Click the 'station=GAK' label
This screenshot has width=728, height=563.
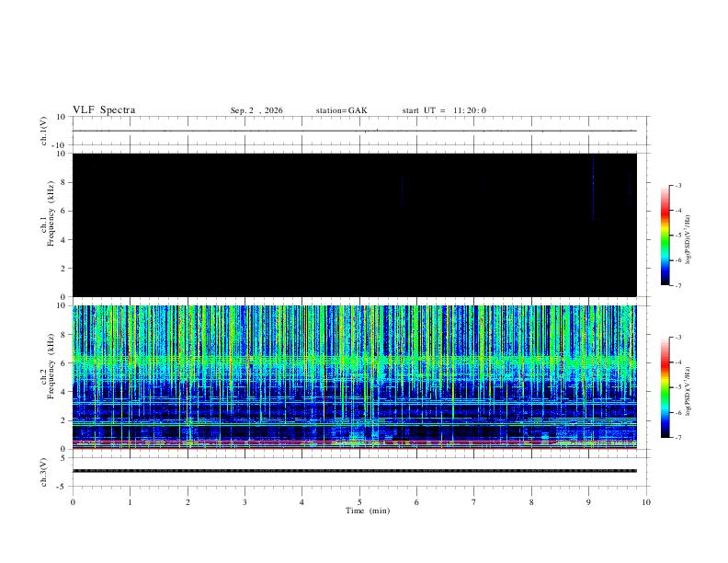click(341, 110)
